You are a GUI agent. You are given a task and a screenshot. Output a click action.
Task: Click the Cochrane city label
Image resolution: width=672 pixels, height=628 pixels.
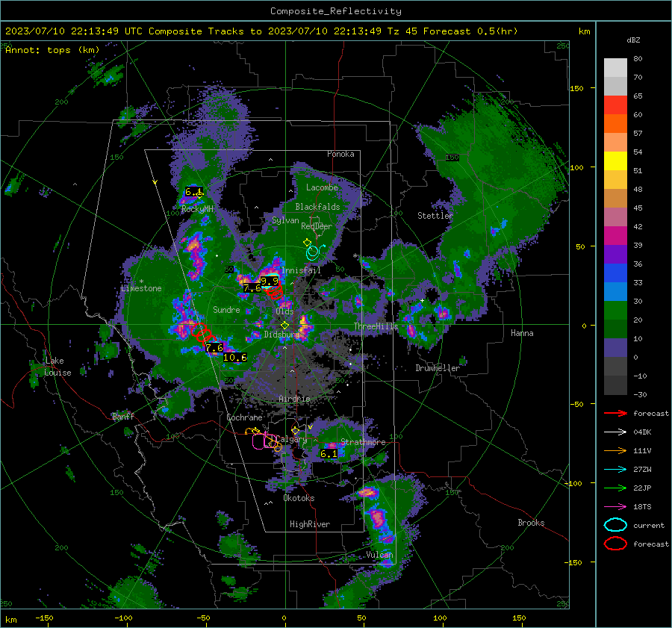[244, 417]
